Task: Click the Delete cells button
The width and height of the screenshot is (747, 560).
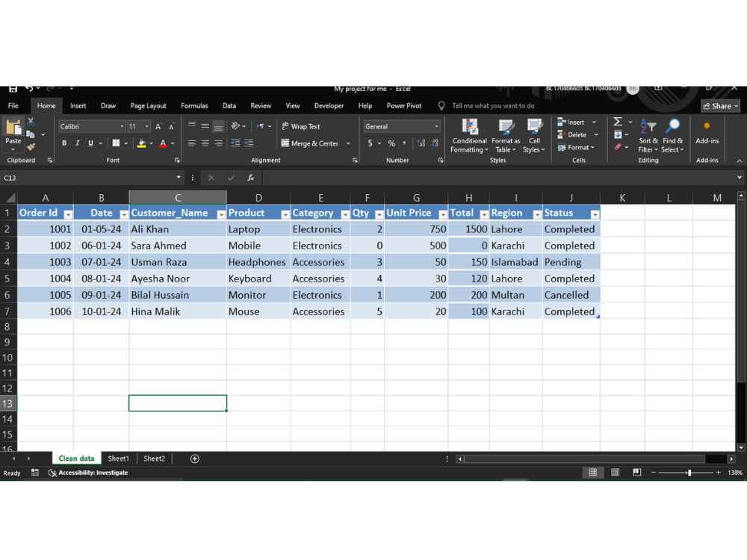Action: [572, 134]
